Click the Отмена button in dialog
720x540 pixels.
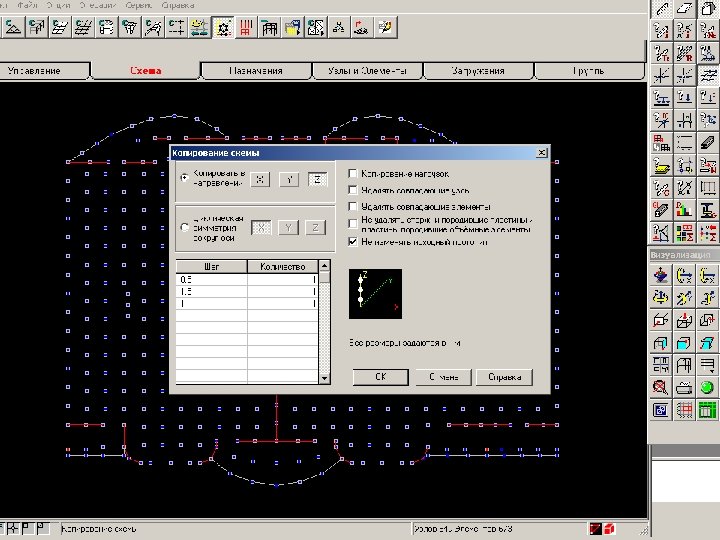[443, 377]
